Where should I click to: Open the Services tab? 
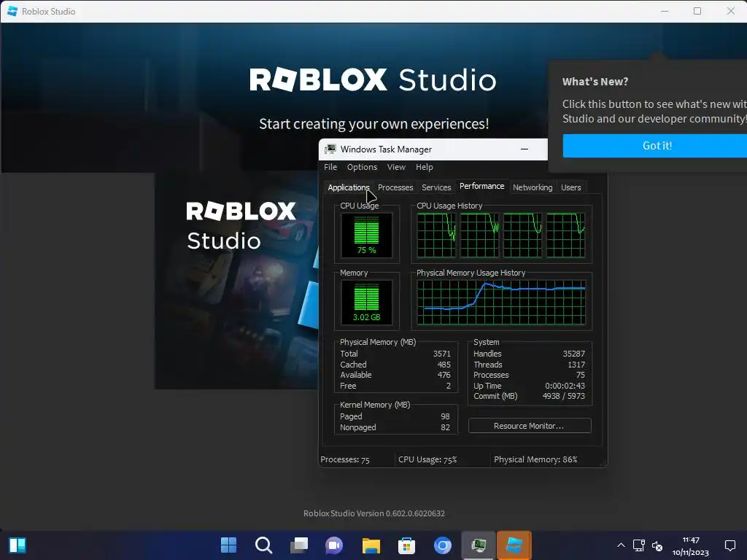[x=436, y=187]
